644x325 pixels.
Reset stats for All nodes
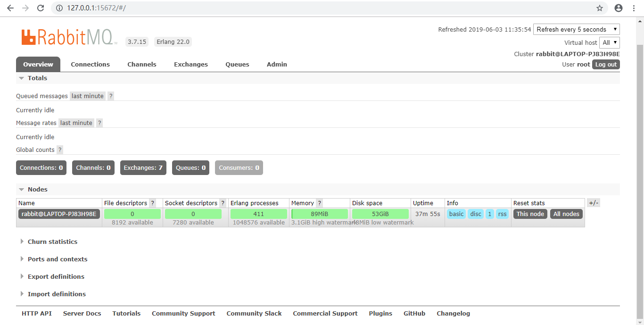point(566,214)
